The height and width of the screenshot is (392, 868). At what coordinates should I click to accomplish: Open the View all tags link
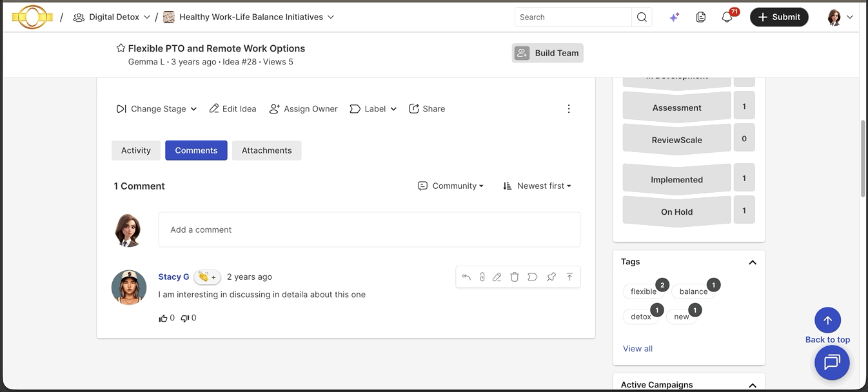tap(638, 349)
